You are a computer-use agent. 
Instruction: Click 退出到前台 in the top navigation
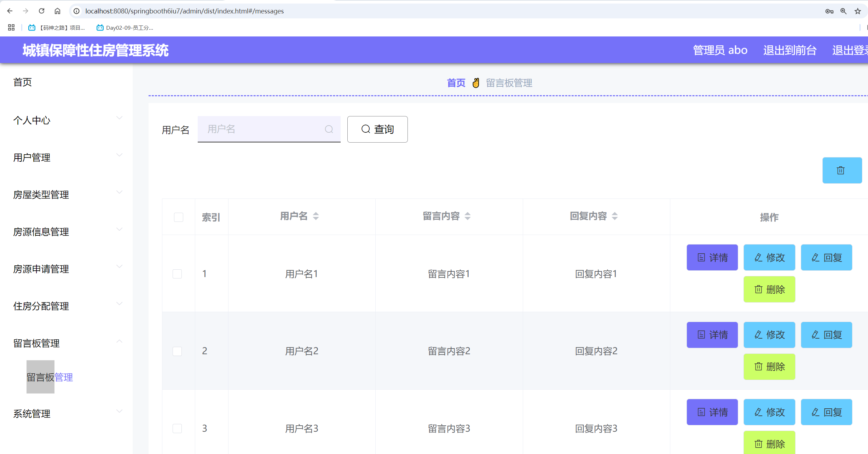[790, 50]
